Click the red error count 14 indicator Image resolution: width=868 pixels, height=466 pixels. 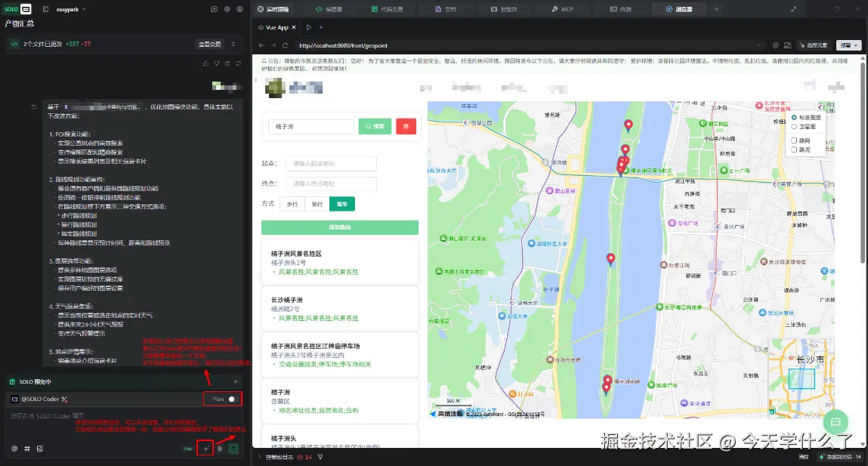(x=305, y=457)
